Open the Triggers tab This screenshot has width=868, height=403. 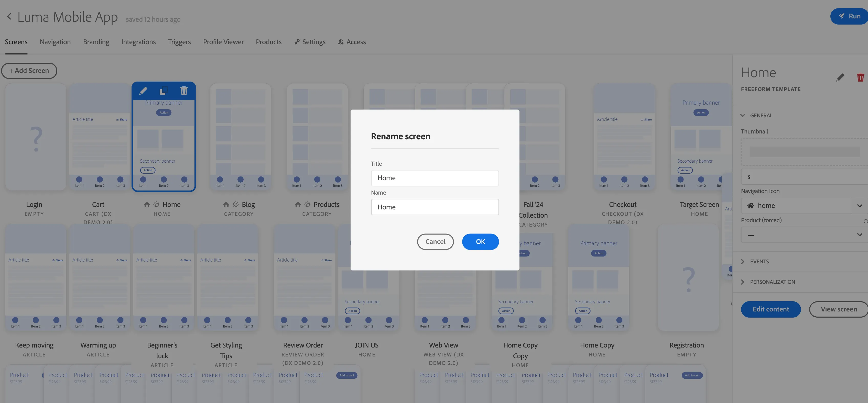coord(179,42)
